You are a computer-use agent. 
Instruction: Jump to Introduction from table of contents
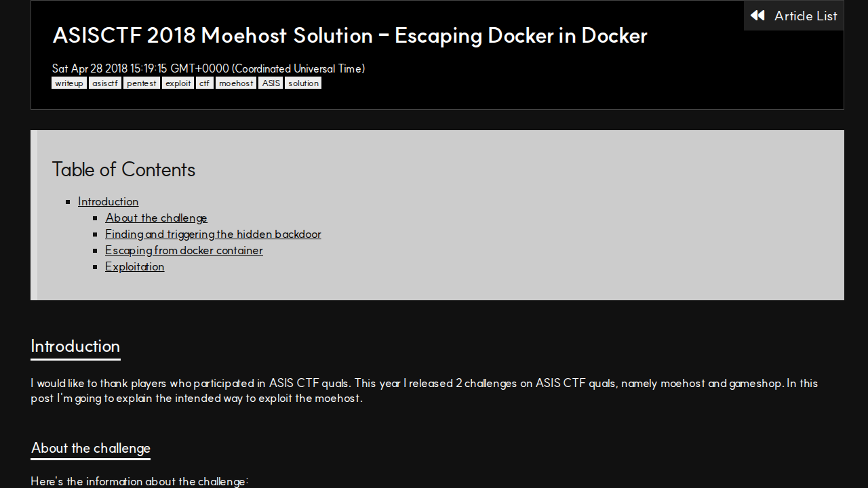(108, 201)
